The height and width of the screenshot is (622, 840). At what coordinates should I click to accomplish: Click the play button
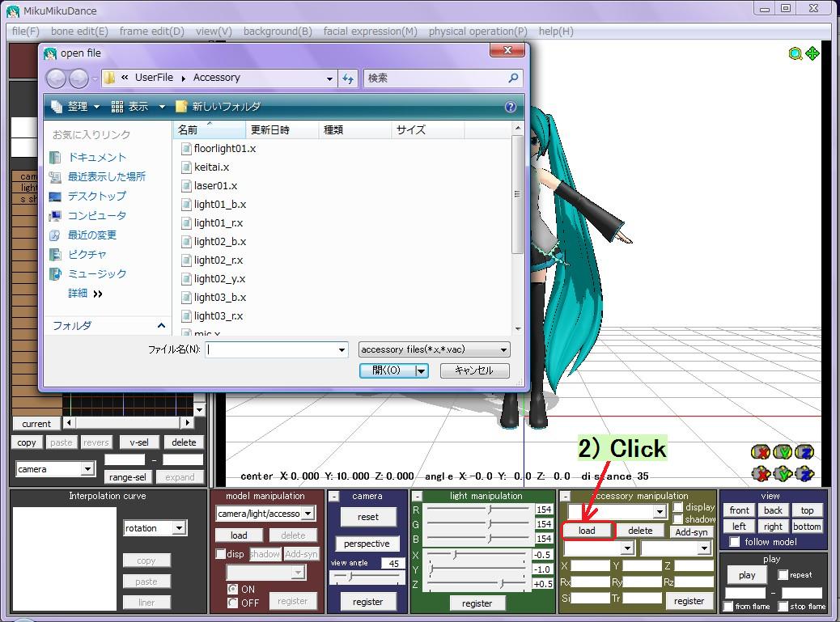pos(747,575)
